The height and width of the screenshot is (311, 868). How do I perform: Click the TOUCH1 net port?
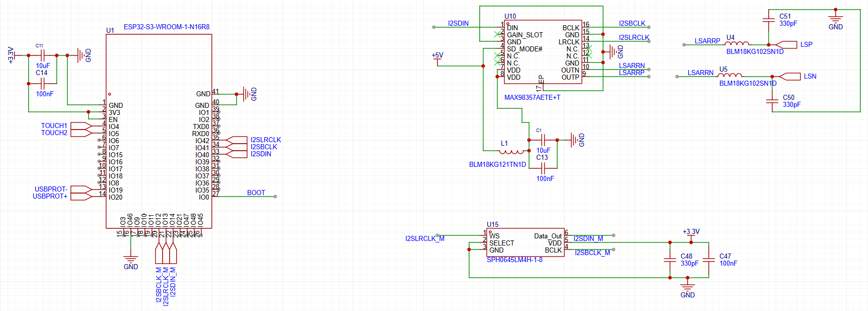82,126
